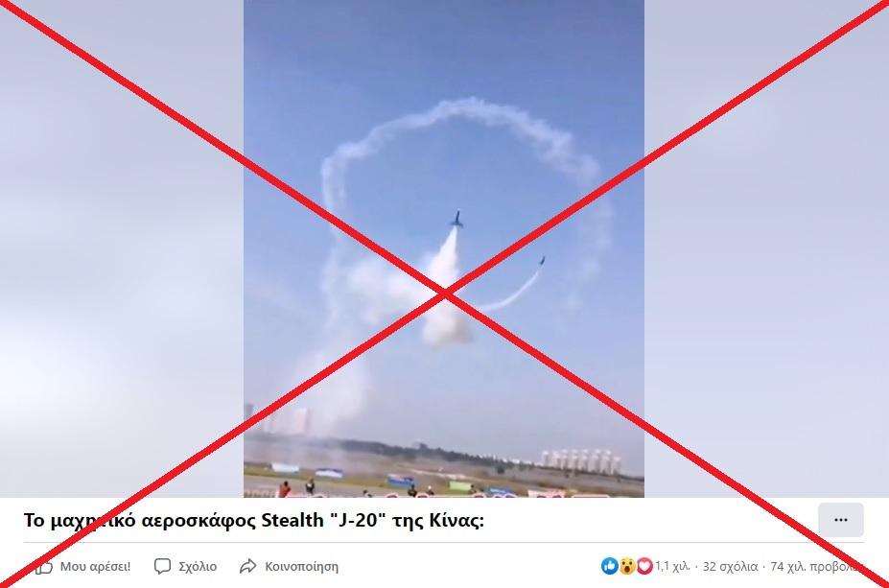889x588 pixels.
Task: Open the three-dot post options menu
Action: (841, 519)
